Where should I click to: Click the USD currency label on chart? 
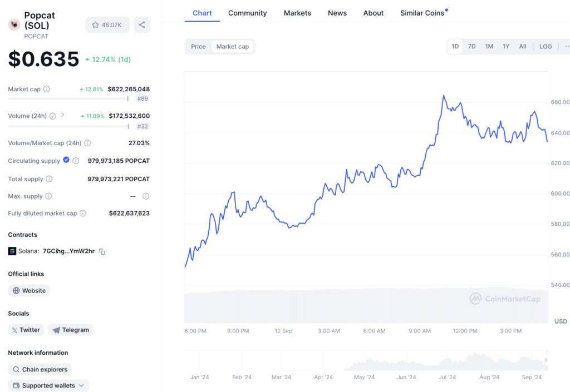[x=561, y=321]
